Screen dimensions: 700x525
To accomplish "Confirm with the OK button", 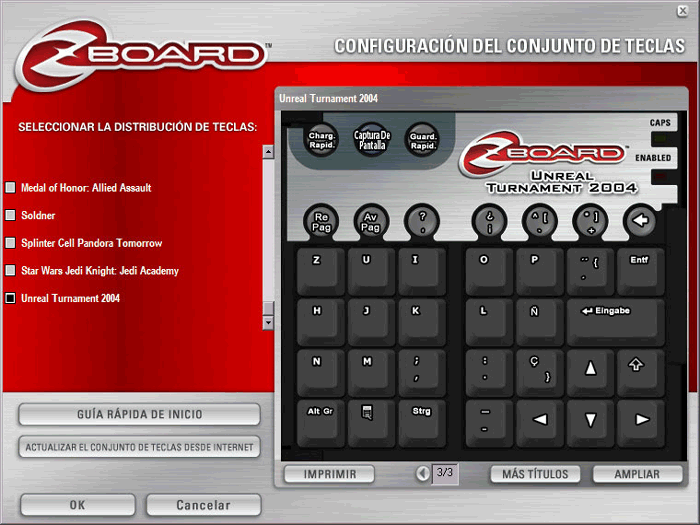I will tap(78, 505).
